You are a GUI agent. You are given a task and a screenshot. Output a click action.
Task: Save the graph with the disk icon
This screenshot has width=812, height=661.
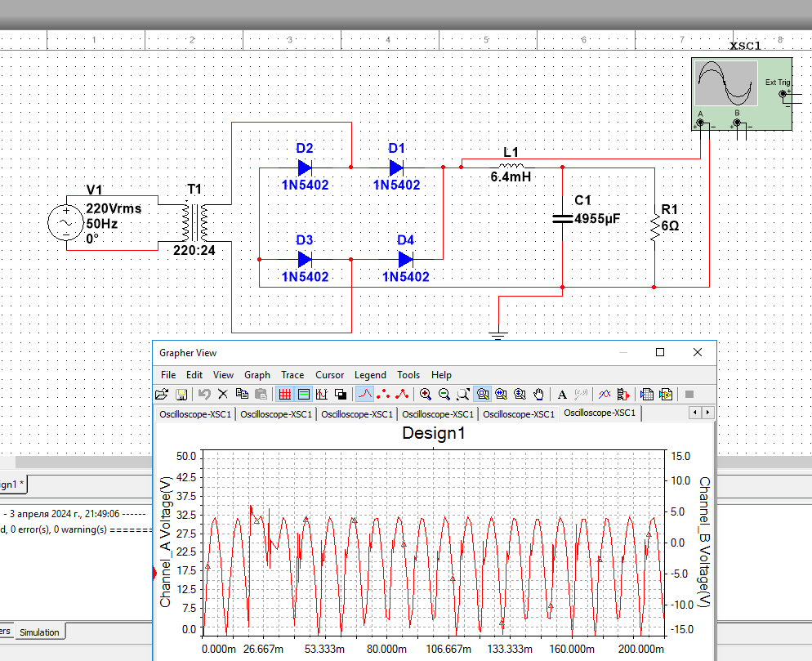(x=181, y=395)
